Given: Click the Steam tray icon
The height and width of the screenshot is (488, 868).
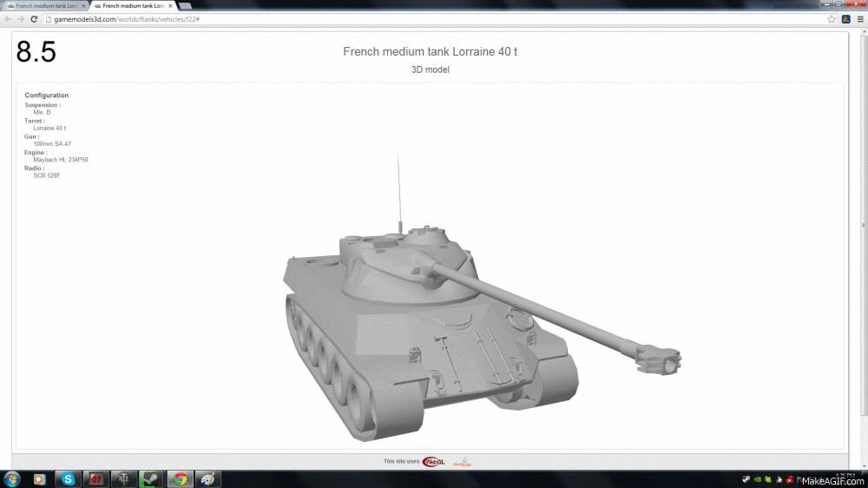Looking at the screenshot, I should pyautogui.click(x=746, y=479).
